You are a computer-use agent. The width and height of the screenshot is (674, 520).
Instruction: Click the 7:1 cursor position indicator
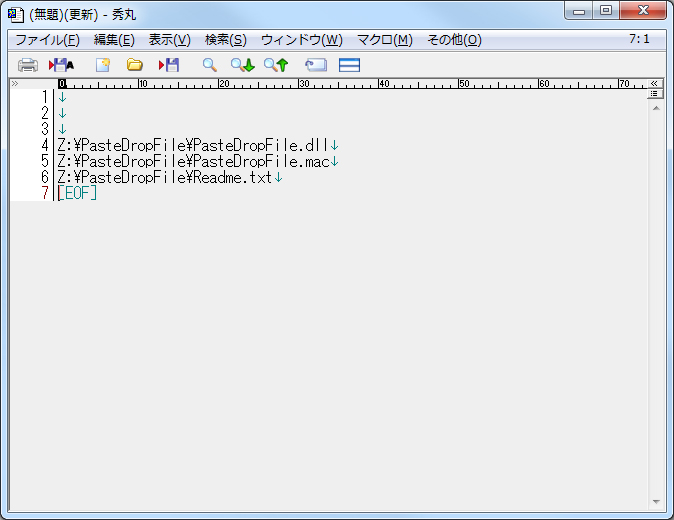[639, 39]
